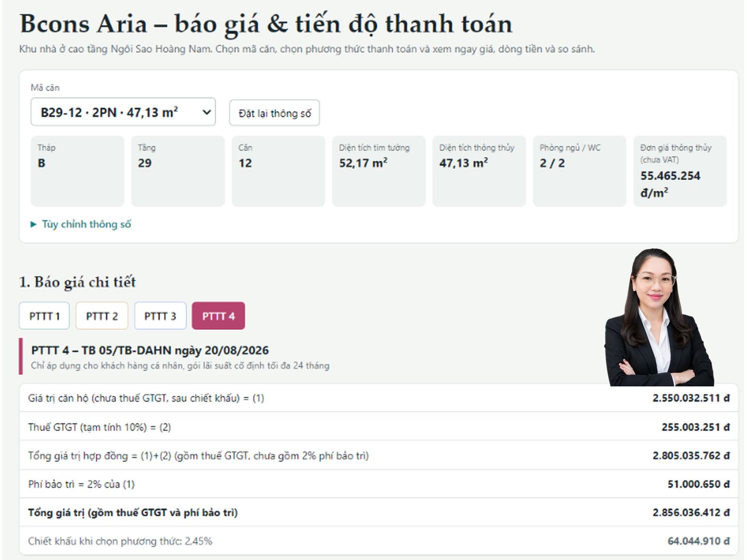Screen dimensions: 747x560
Task: Click the Phí bảo trì = 2% label
Action: (81, 484)
